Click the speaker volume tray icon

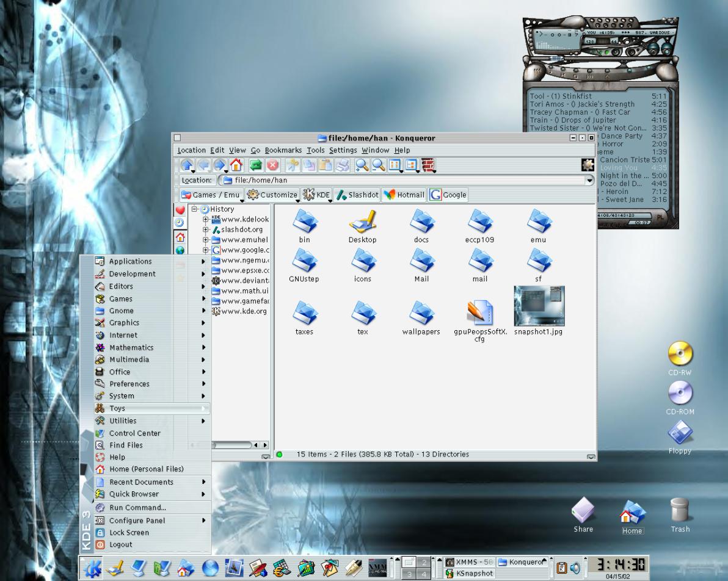click(575, 568)
